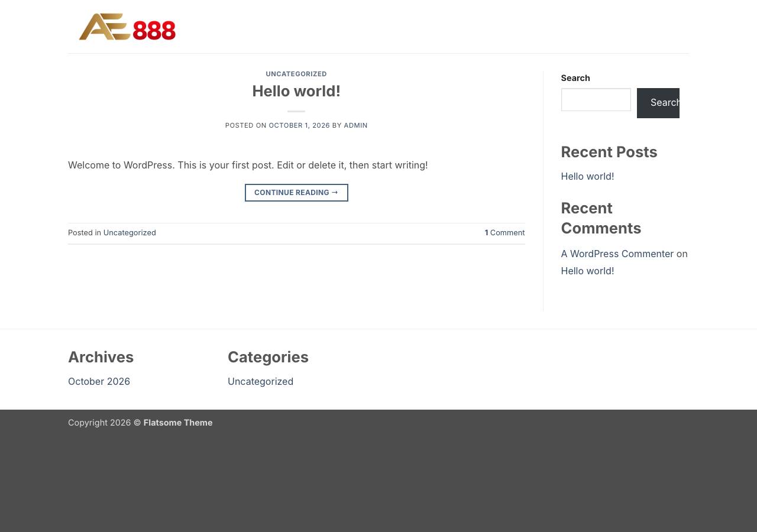Click the Search label above the input
This screenshot has height=532, width=757.
[x=575, y=78]
